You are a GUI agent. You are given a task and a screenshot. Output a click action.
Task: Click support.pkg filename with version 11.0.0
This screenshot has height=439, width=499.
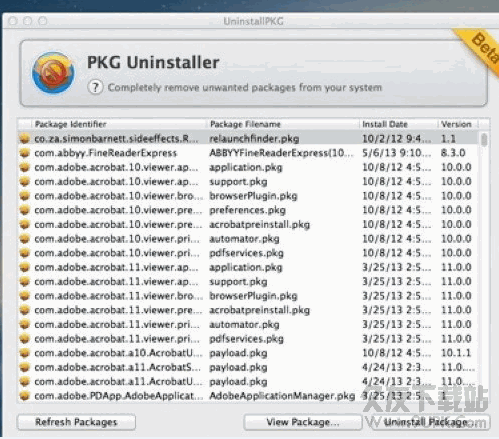(238, 282)
